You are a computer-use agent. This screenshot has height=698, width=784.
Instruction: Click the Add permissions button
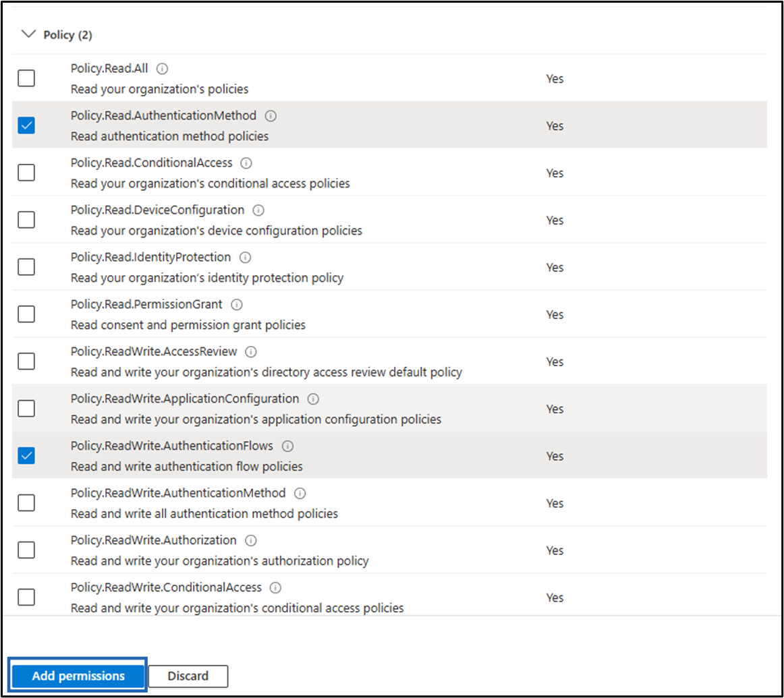coord(78,676)
